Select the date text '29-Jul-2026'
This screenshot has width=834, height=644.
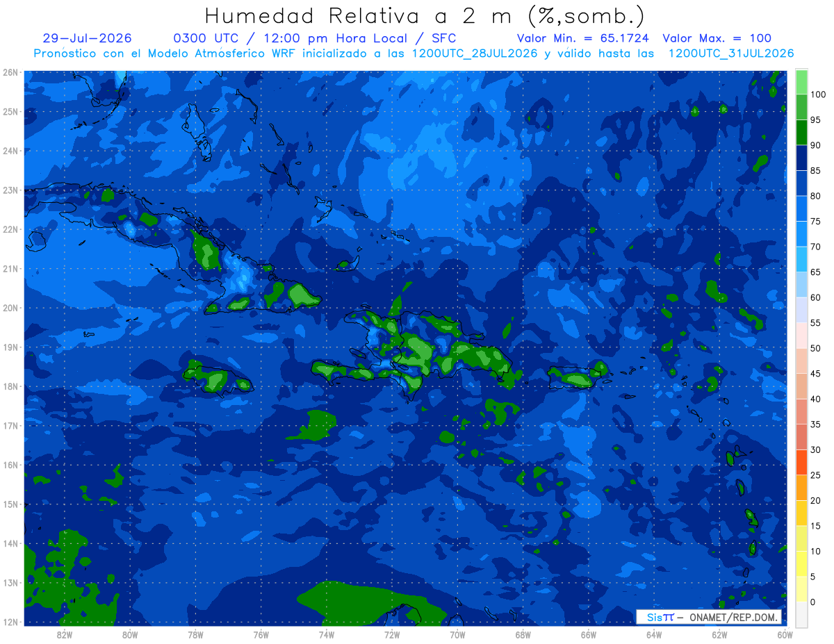coord(87,38)
